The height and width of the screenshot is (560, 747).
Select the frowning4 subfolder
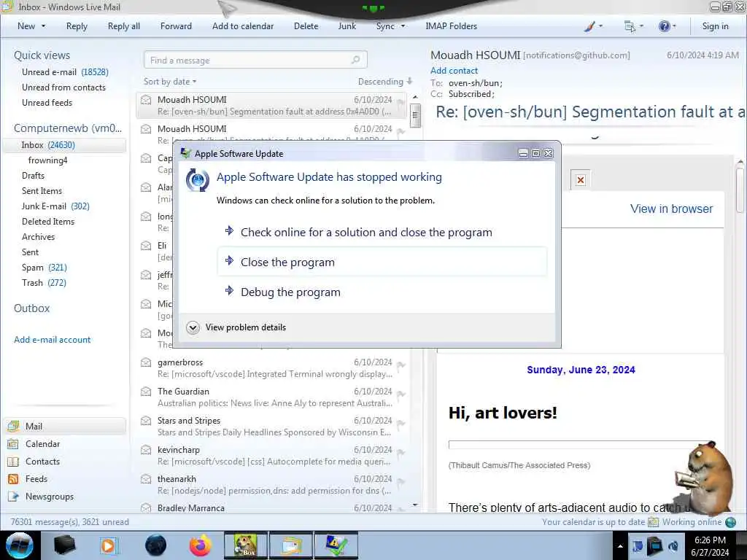[47, 160]
